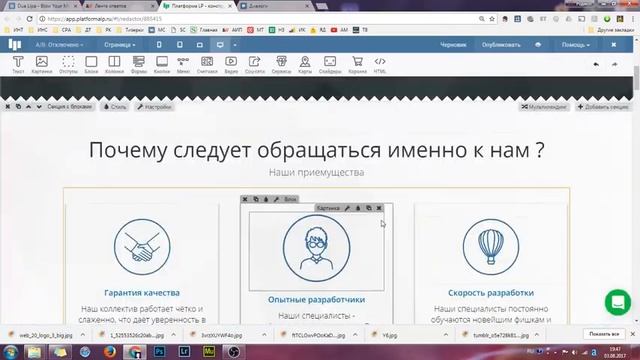This screenshot has width=640, height=360.
Task: Select the Отступы spacing widget tool
Action: [68, 64]
